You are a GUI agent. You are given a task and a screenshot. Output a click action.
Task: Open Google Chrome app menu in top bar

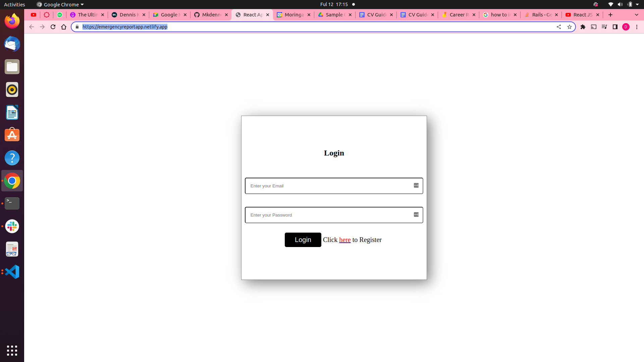[60, 4]
